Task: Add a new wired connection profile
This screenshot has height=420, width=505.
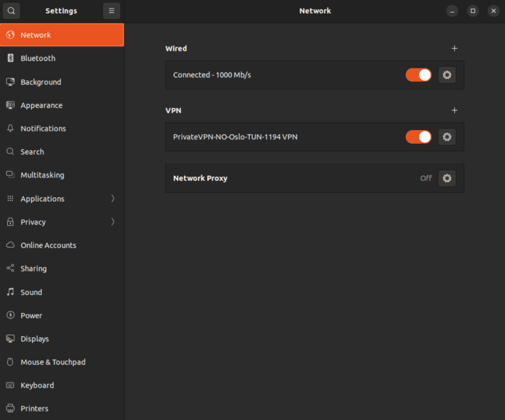Action: [x=454, y=49]
